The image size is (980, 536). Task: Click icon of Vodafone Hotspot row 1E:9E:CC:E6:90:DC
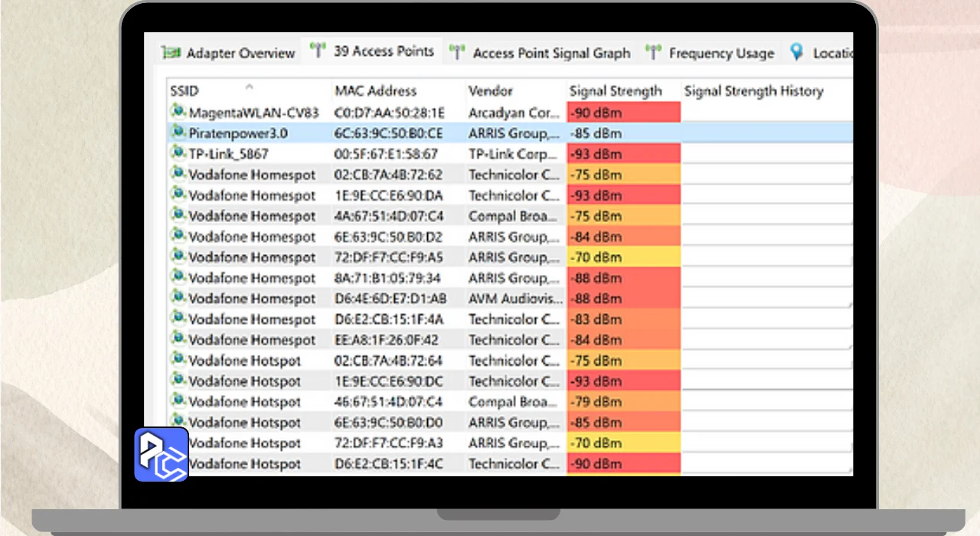[178, 381]
